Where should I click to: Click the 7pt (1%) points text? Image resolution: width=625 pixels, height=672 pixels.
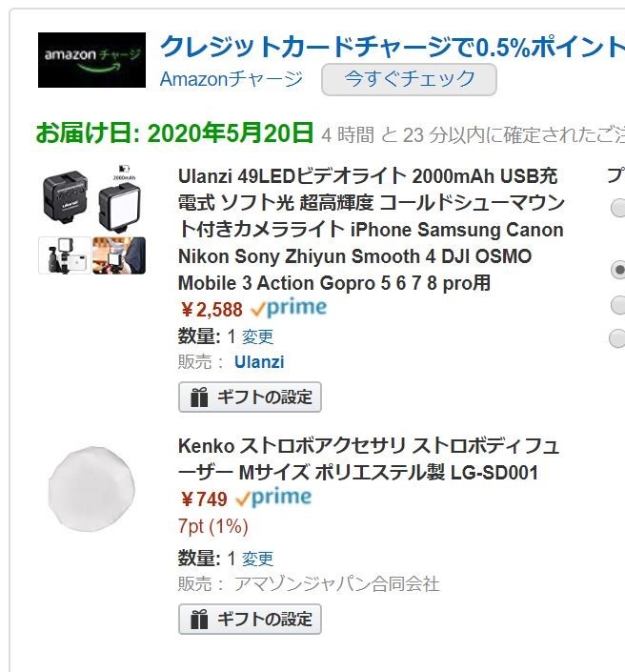pos(212,526)
